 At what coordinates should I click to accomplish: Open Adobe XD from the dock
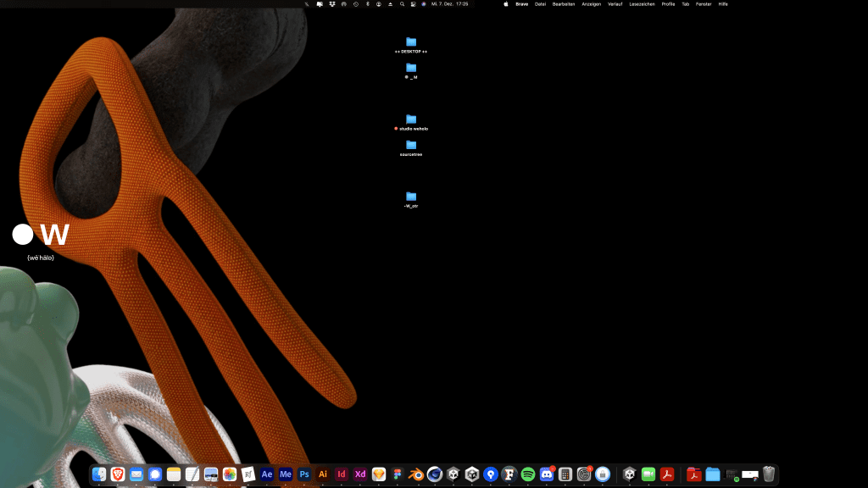360,474
